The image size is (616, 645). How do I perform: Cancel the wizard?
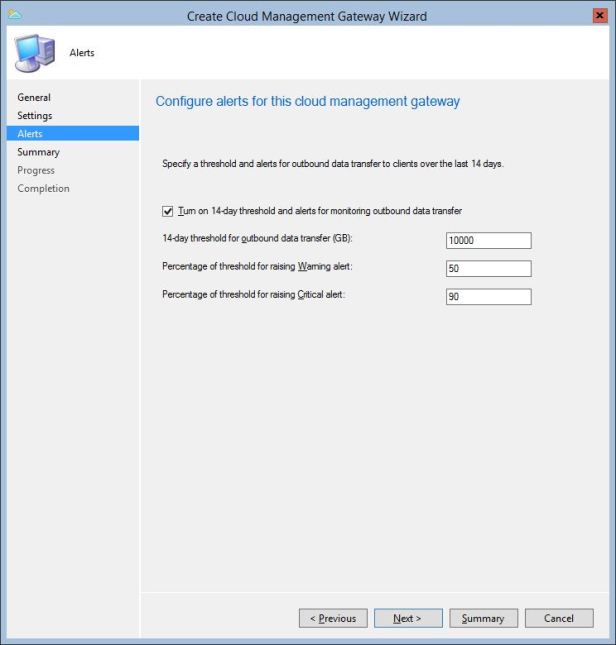[559, 618]
